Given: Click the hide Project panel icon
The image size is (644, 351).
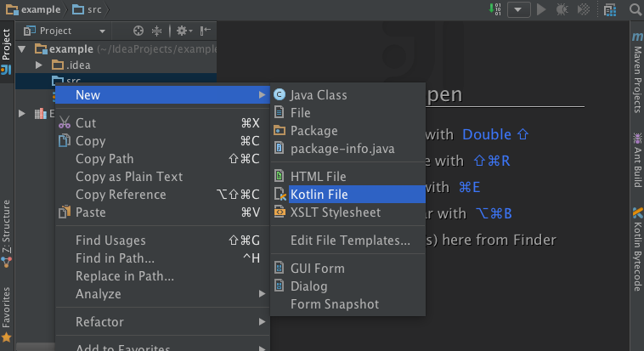Looking at the screenshot, I should point(206,31).
